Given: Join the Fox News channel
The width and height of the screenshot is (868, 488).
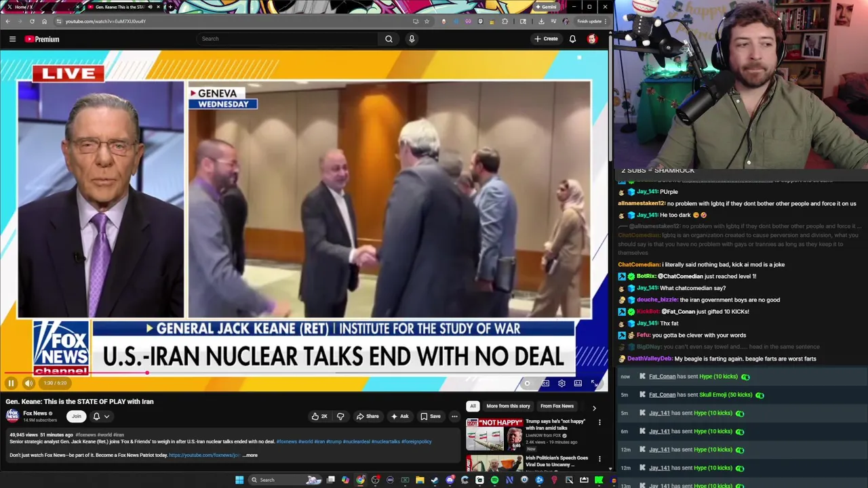Looking at the screenshot, I should pos(76,416).
